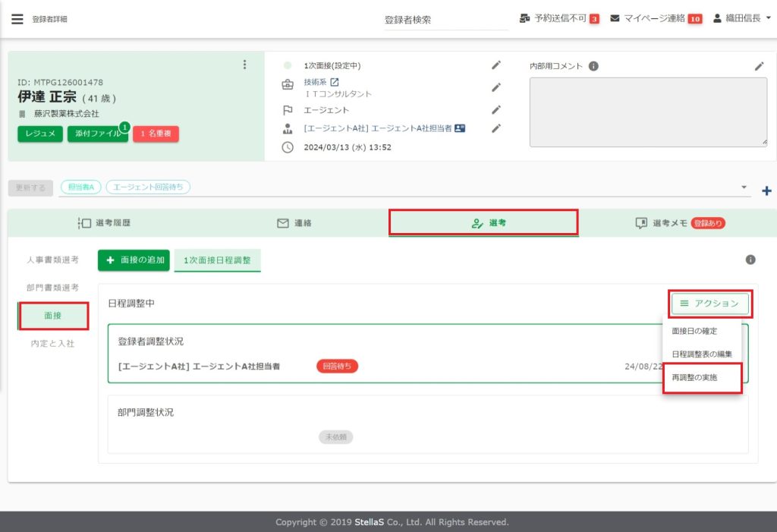
Task: Switch to the 連絡 tab
Action: coord(294,223)
